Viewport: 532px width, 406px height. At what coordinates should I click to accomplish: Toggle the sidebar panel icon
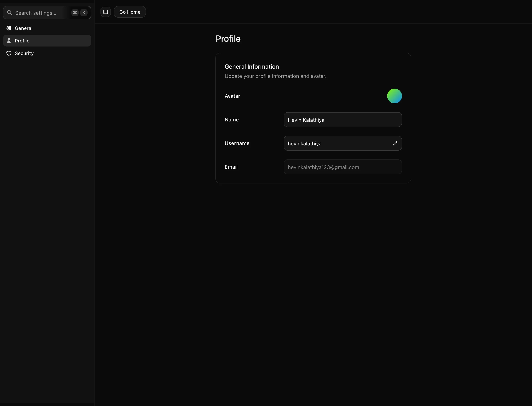[105, 12]
